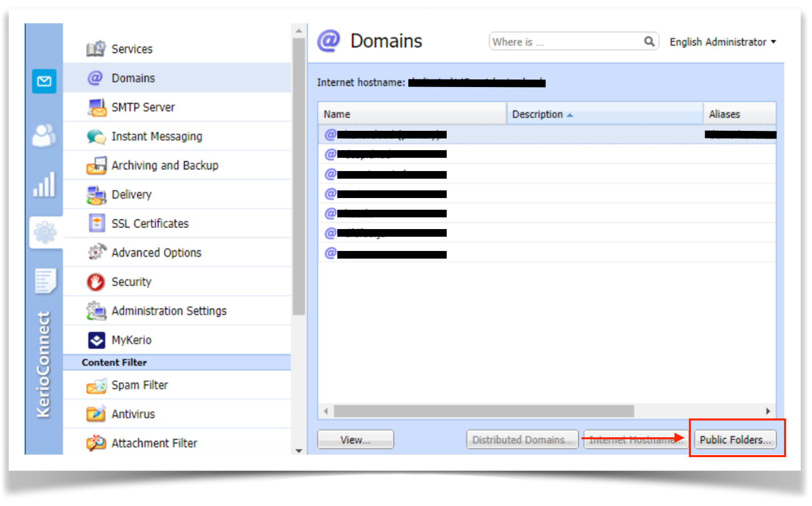This screenshot has height=506, width=812.
Task: Open Spam Filter settings
Action: pos(177,385)
